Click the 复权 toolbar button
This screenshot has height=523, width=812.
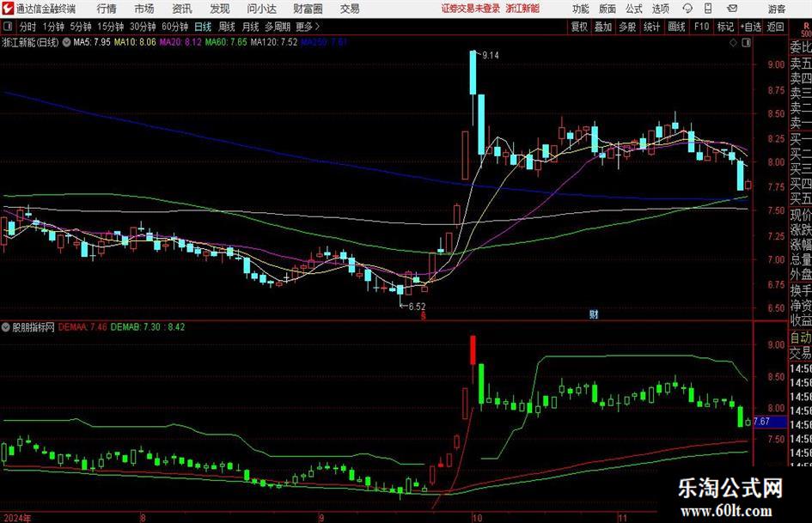point(579,27)
